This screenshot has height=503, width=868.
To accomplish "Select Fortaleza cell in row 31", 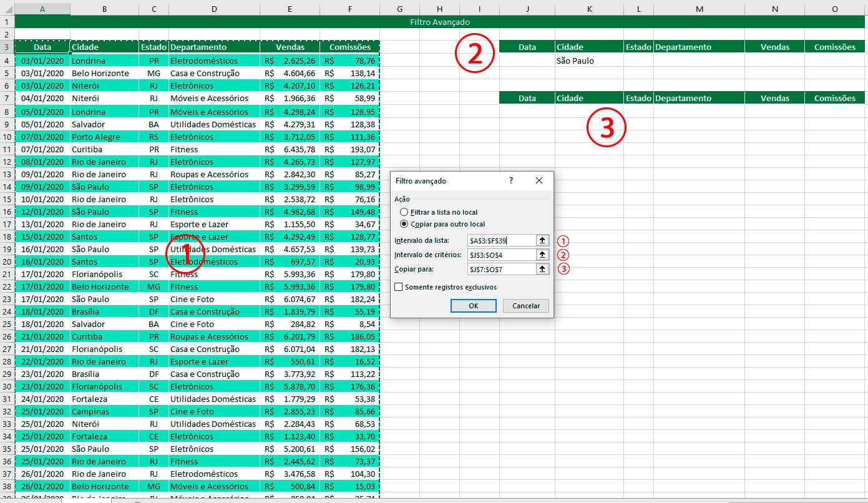I will tap(104, 399).
